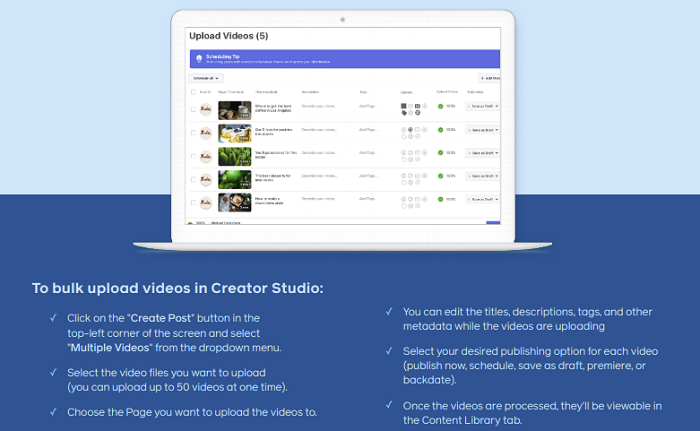Tick the checkbox for the bananas video row
Screen dimensions: 700x431
[x=193, y=156]
